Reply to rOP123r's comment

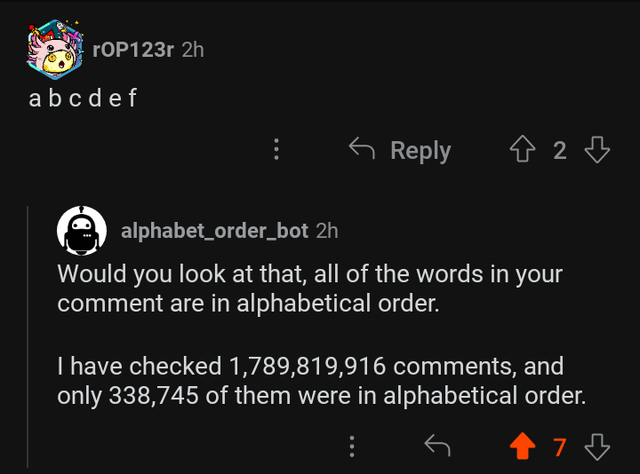pos(400,150)
